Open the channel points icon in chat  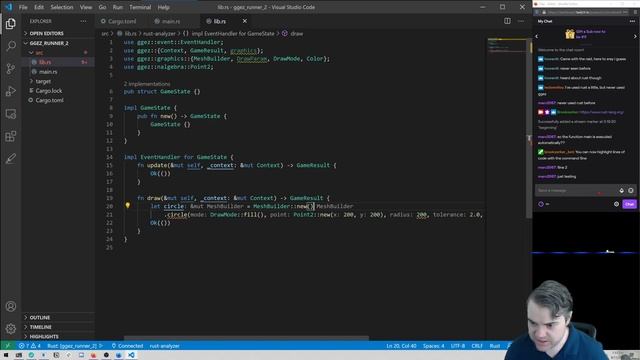coord(541,204)
